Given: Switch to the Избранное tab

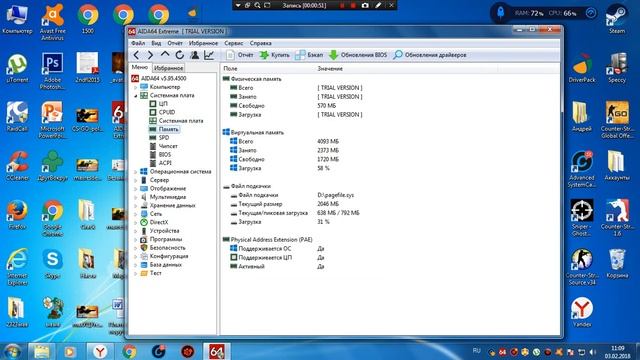Looking at the screenshot, I should pyautogui.click(x=169, y=68).
